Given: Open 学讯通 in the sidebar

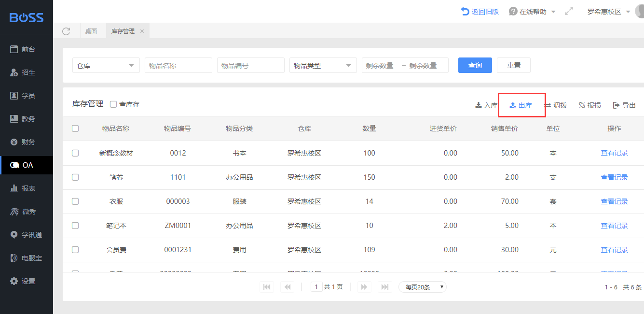Looking at the screenshot, I should [x=27, y=235].
